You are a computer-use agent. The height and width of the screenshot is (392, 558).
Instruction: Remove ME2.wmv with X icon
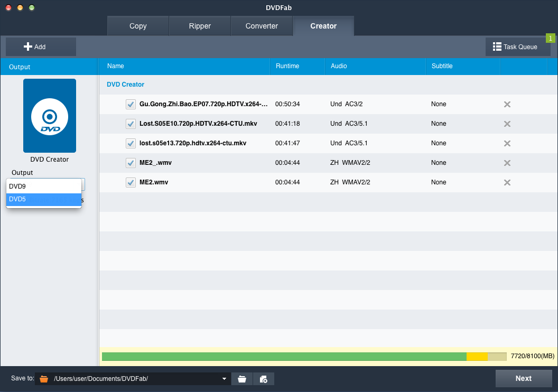tap(507, 182)
